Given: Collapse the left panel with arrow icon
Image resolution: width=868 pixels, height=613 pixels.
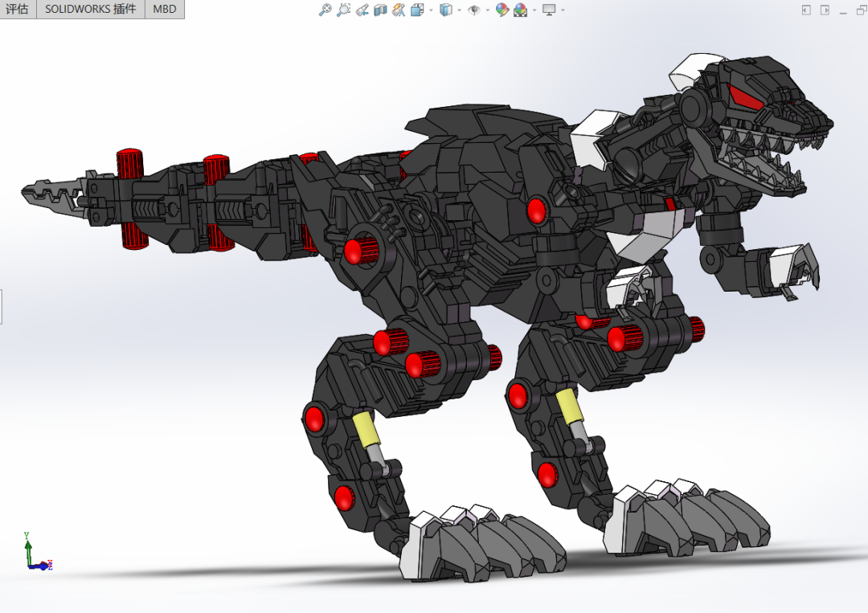Looking at the screenshot, I should coord(806,10).
